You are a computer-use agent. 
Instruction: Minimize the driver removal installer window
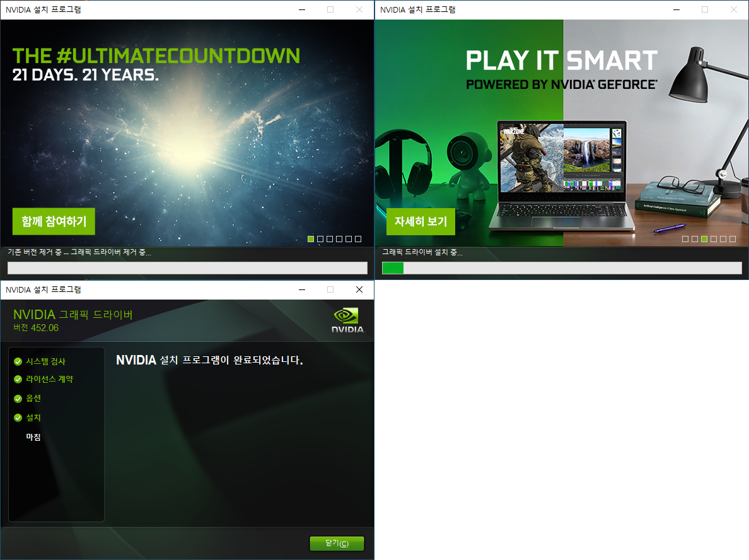click(302, 9)
